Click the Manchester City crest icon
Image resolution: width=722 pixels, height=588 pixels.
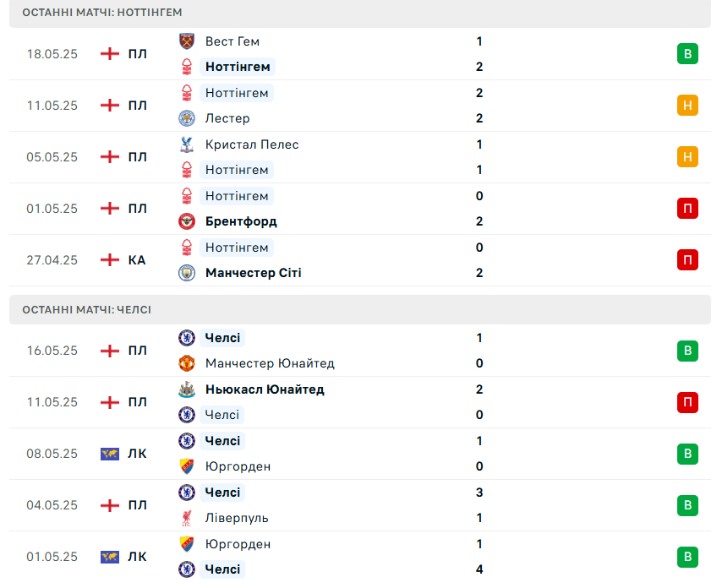(x=187, y=273)
